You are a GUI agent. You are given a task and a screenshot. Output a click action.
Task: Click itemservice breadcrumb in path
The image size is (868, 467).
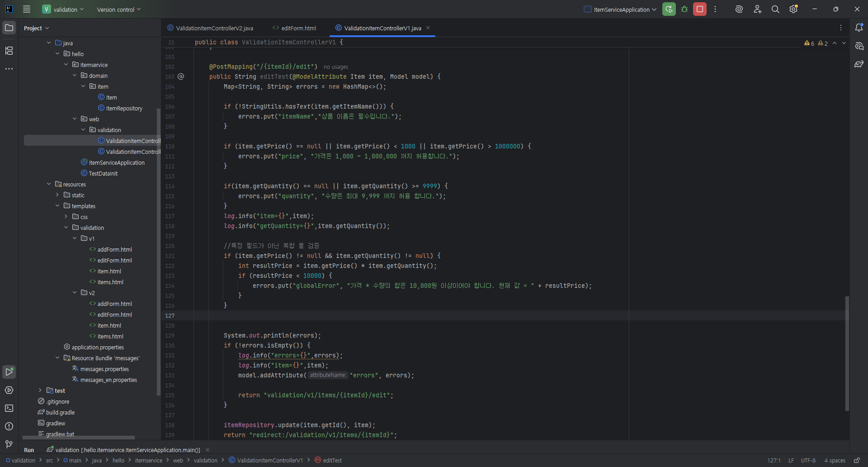pyautogui.click(x=149, y=460)
